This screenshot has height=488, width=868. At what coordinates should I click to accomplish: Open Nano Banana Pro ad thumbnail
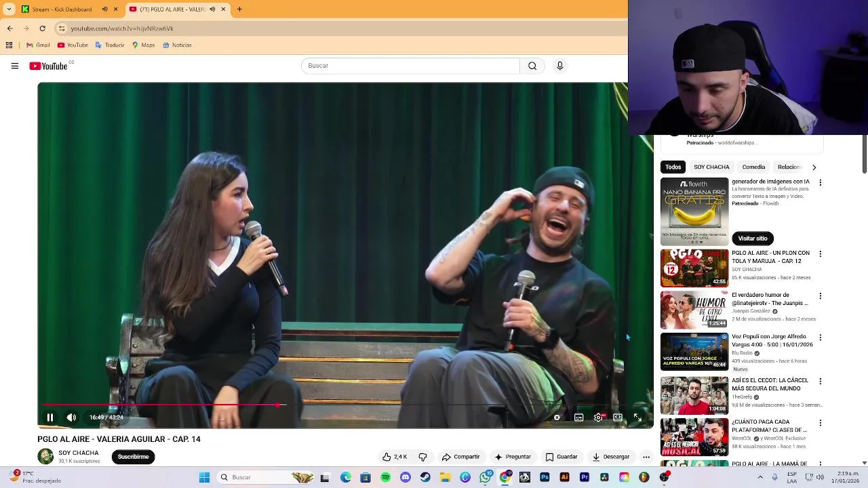click(694, 211)
